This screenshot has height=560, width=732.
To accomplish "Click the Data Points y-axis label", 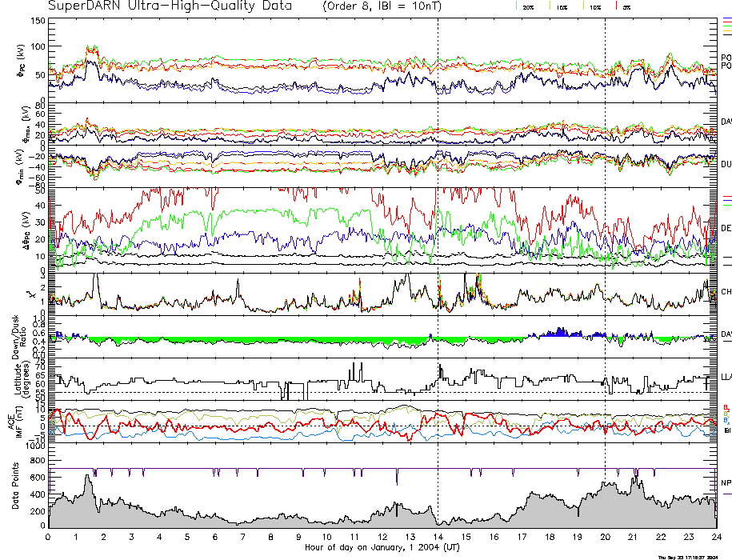I will tap(14, 498).
